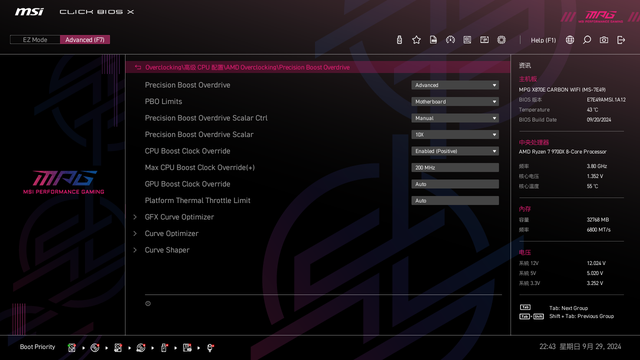Click AMD Ryzen 7 9700X processor name
This screenshot has width=640, height=360.
point(562,152)
